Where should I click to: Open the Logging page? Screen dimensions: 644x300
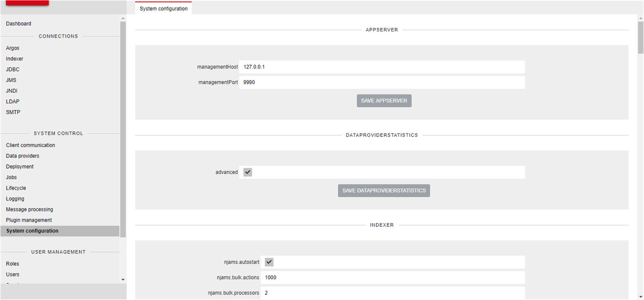tap(15, 199)
